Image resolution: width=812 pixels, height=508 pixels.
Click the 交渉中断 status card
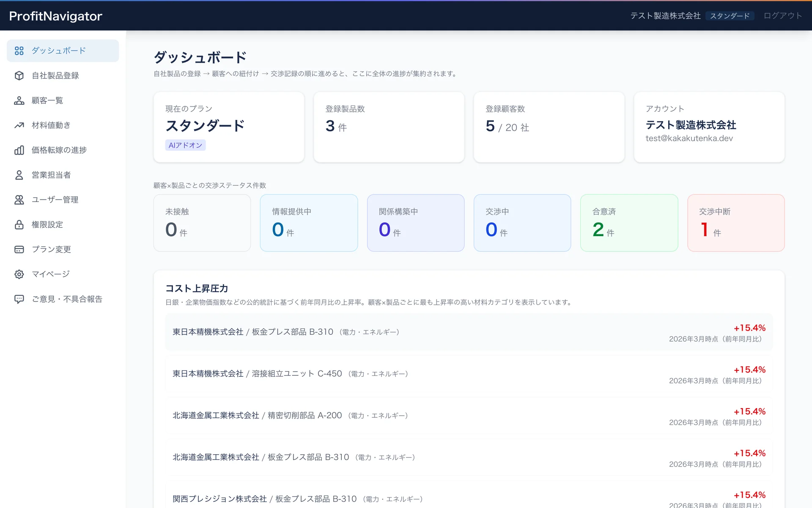click(x=736, y=223)
